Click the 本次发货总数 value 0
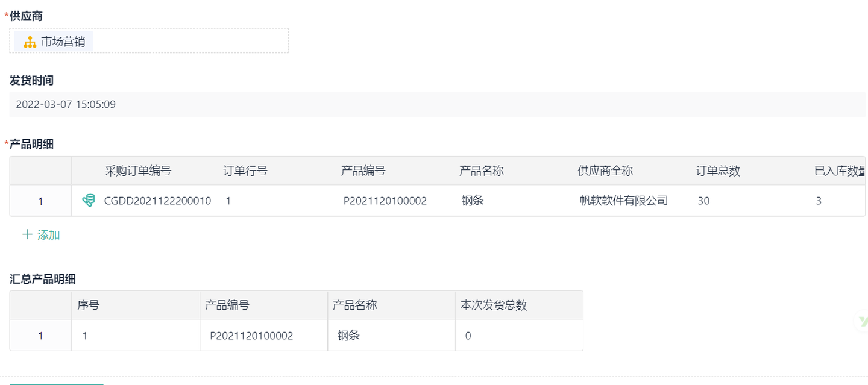The image size is (868, 385). pos(468,335)
